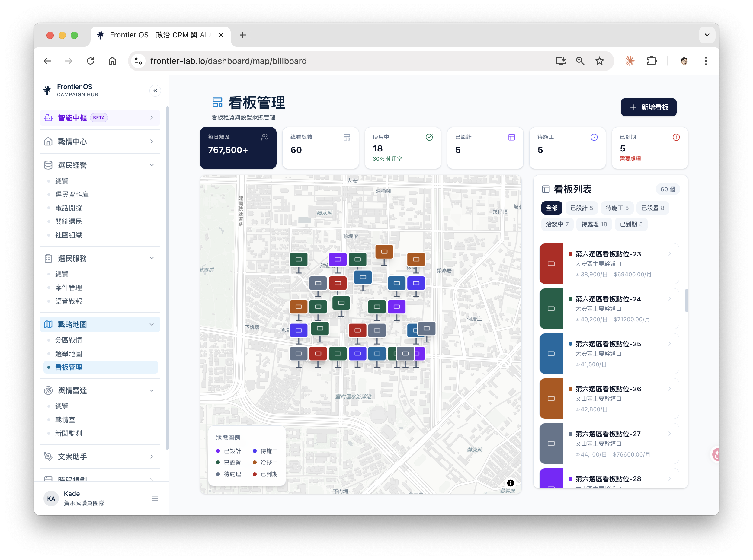The image size is (753, 560).
Task: Open 第六選區看板點位-23 list item
Action: (609, 264)
